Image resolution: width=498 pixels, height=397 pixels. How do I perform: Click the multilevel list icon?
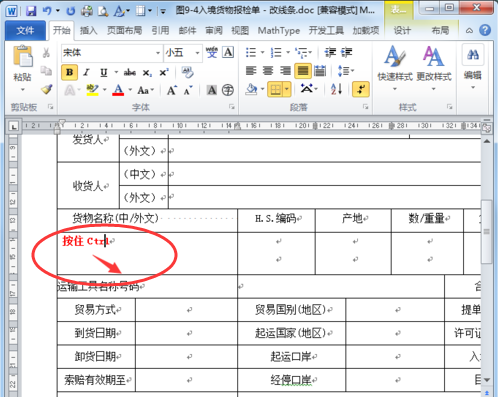click(302, 52)
